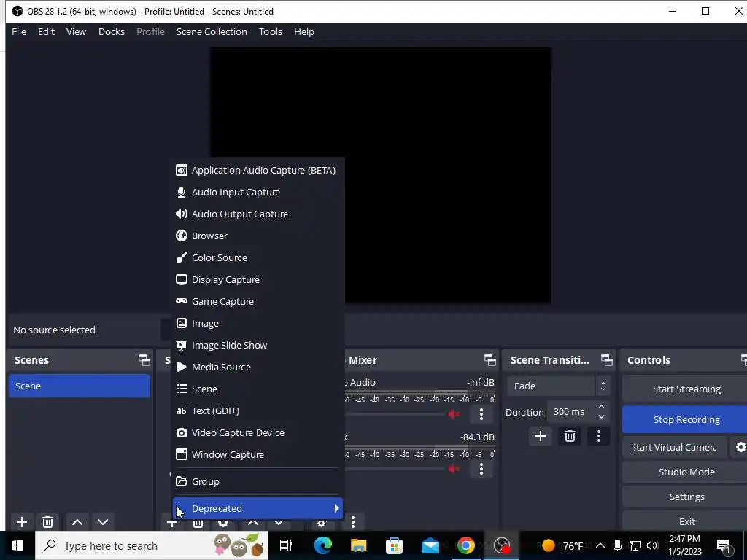Image resolution: width=747 pixels, height=560 pixels.
Task: Choose Text (GDI+) source
Action: click(x=258, y=411)
